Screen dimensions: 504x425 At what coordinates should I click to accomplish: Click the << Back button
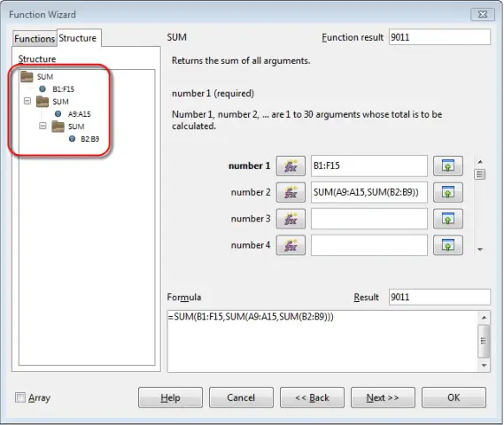click(312, 398)
